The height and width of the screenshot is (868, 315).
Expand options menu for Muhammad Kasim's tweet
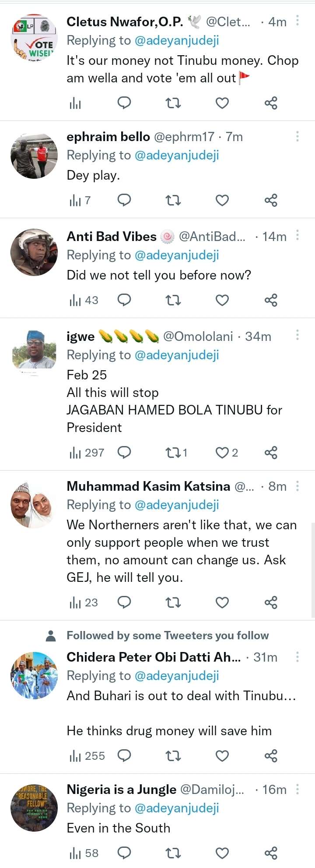(x=297, y=486)
